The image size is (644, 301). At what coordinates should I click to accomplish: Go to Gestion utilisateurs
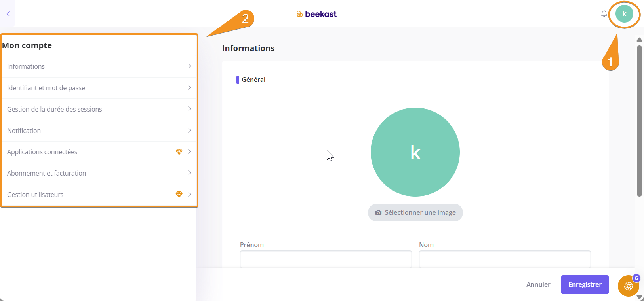pos(35,195)
